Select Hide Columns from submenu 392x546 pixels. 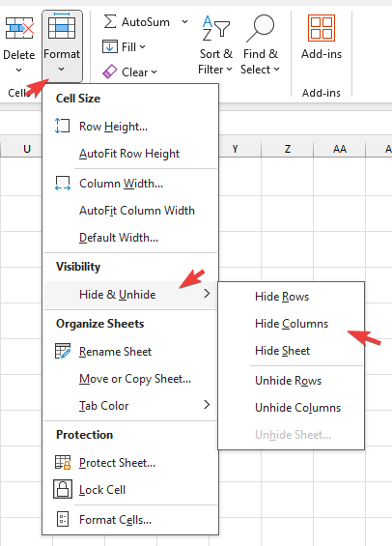pyautogui.click(x=292, y=324)
